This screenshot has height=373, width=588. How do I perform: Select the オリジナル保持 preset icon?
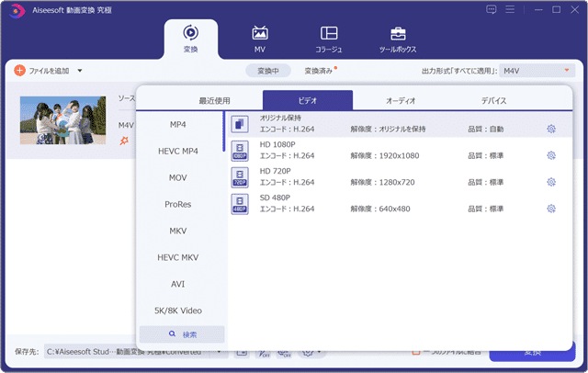coord(240,124)
